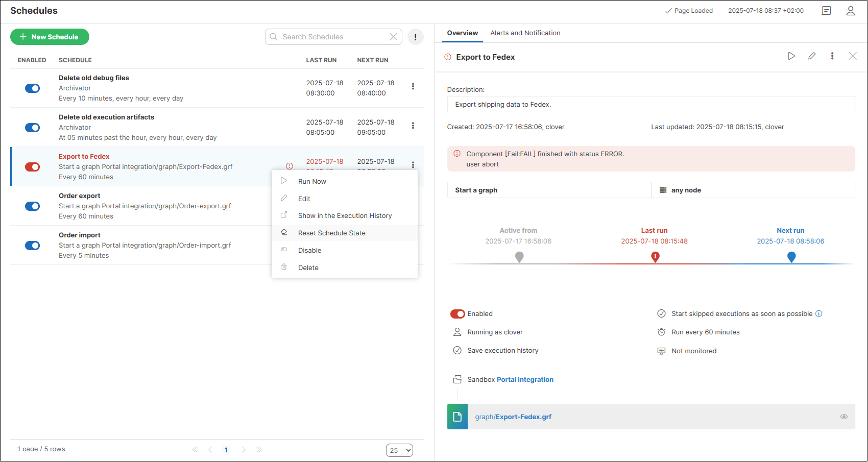868x462 pixels.
Task: Open the three-dot menu for Delete old execution artifacts
Action: coord(413,126)
